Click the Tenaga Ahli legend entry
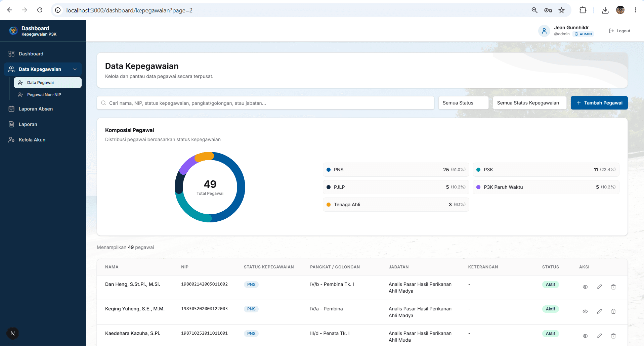This screenshot has width=644, height=346. pyautogui.click(x=396, y=205)
